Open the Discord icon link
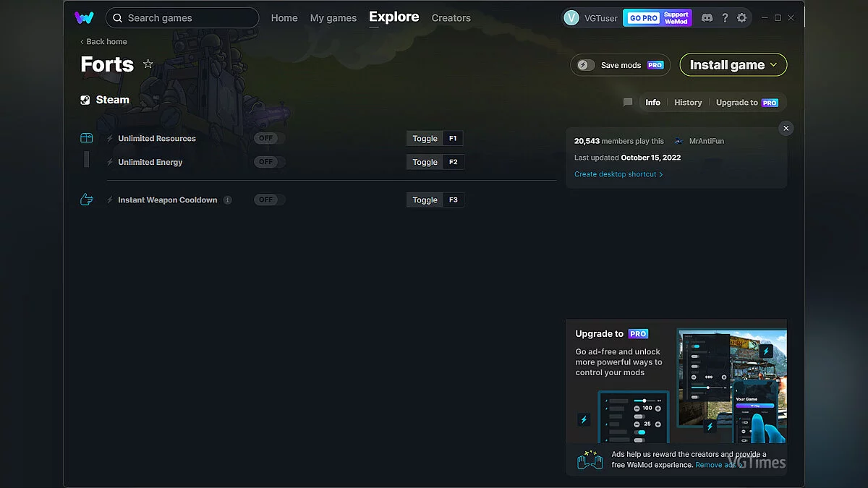This screenshot has width=868, height=488. (x=707, y=18)
